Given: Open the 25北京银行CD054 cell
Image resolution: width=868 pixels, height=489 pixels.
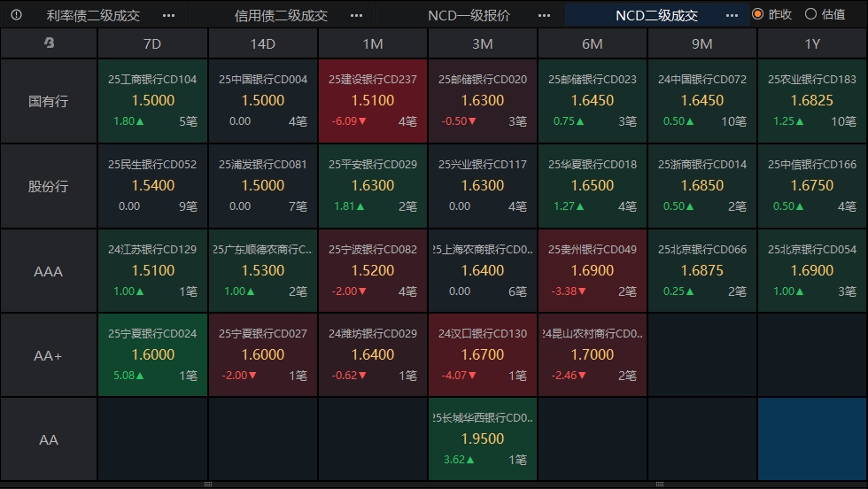Looking at the screenshot, I should pyautogui.click(x=812, y=271).
